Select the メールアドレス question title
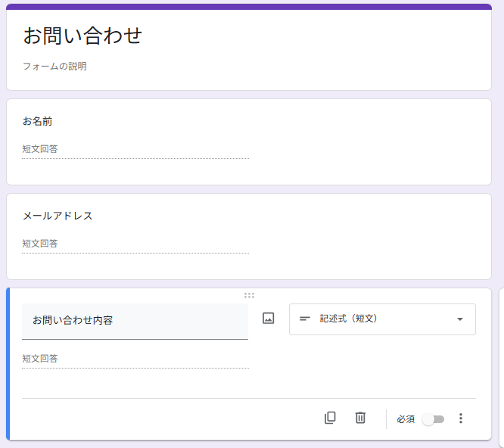The width and height of the screenshot is (504, 448). click(x=58, y=216)
